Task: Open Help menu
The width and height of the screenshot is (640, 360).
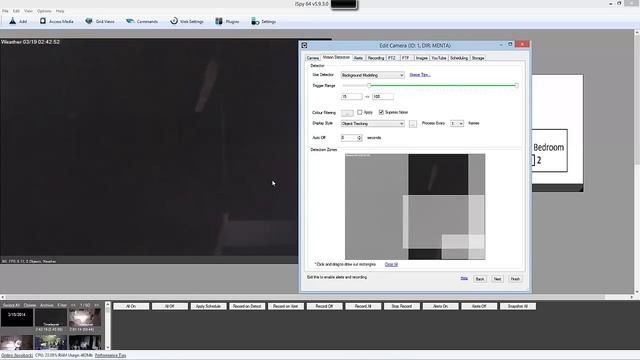Action: pos(60,11)
